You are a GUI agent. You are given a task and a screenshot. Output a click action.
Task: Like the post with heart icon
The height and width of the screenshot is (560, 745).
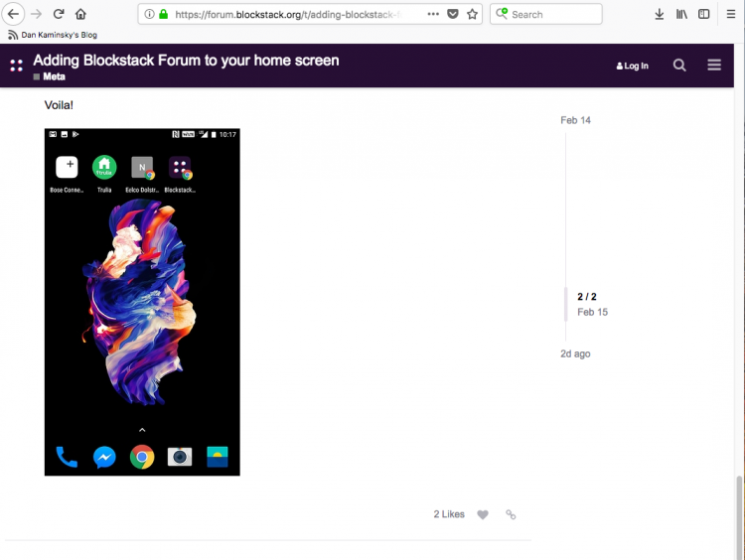point(483,514)
